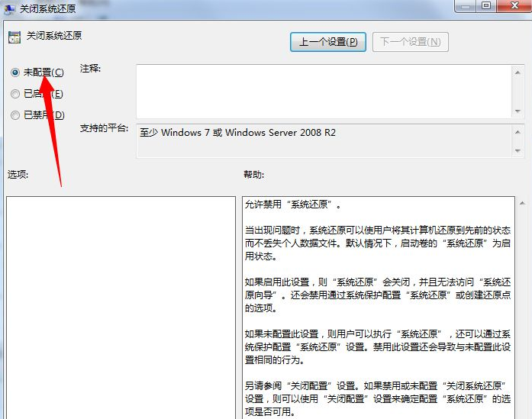Click the 选项: label
This screenshot has width=532, height=419.
(18, 174)
